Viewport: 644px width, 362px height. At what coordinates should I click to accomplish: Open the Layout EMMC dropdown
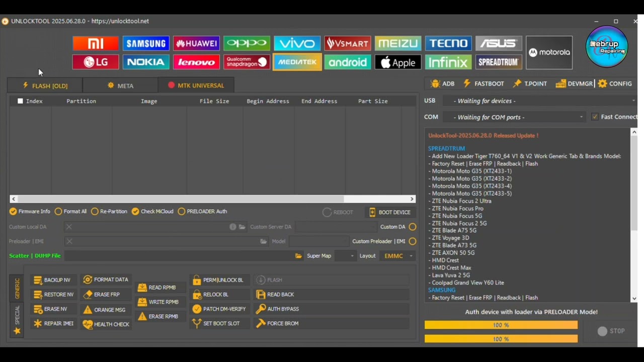[x=397, y=256]
